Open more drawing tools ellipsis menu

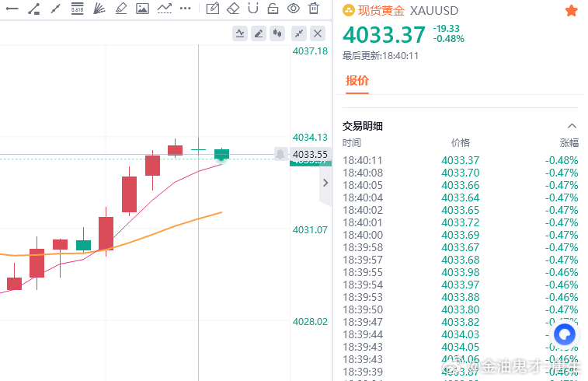click(x=185, y=9)
